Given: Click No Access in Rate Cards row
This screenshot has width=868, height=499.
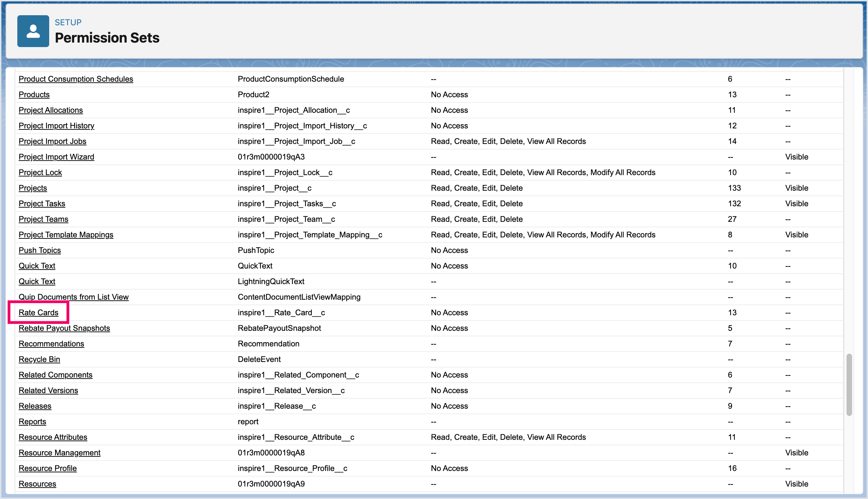Looking at the screenshot, I should click(449, 312).
